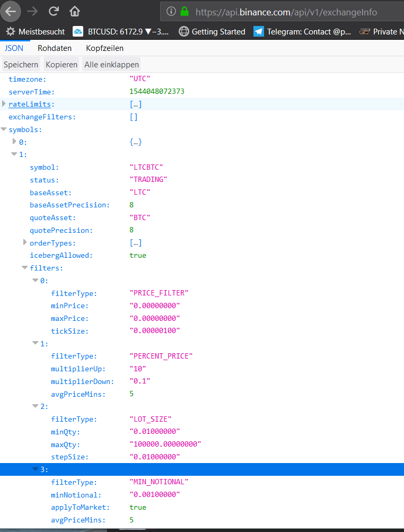Screen dimensions: 404x532
Task: Switch to the Kopfzeilen tab
Action: tap(105, 48)
